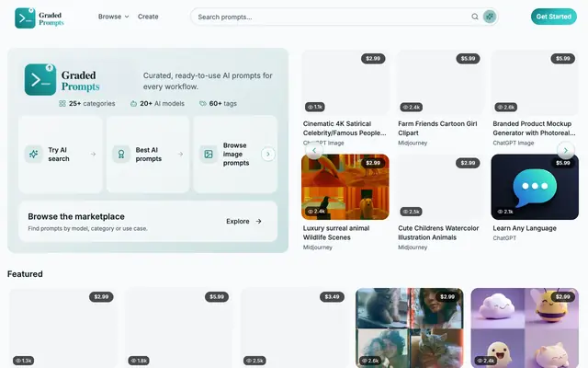Click the Branded Product Mockup Generator title
Image resolution: width=588 pixels, height=368 pixels.
pyautogui.click(x=534, y=128)
